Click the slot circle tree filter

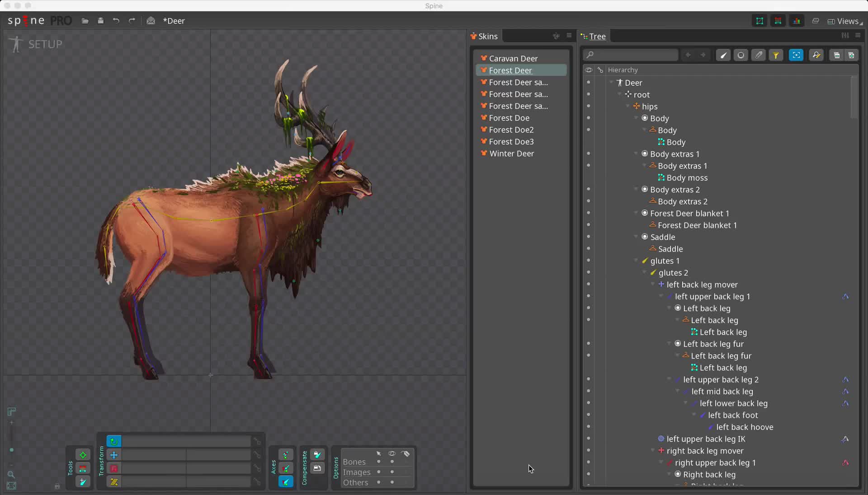coord(741,55)
